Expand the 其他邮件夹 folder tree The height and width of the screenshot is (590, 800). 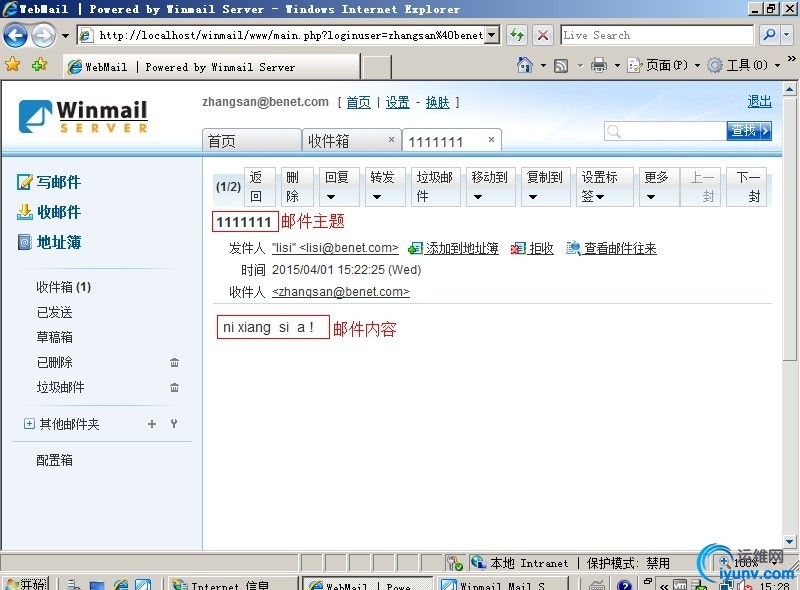point(29,424)
